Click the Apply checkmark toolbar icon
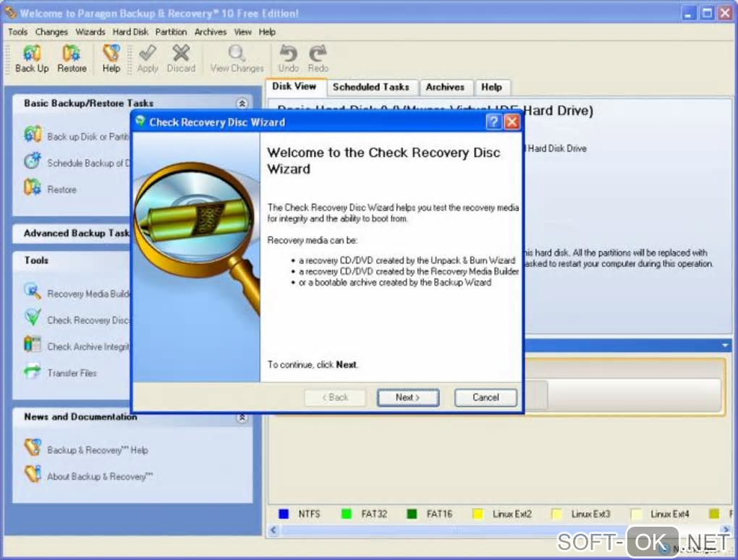Screen dimensions: 738x560 (148, 53)
